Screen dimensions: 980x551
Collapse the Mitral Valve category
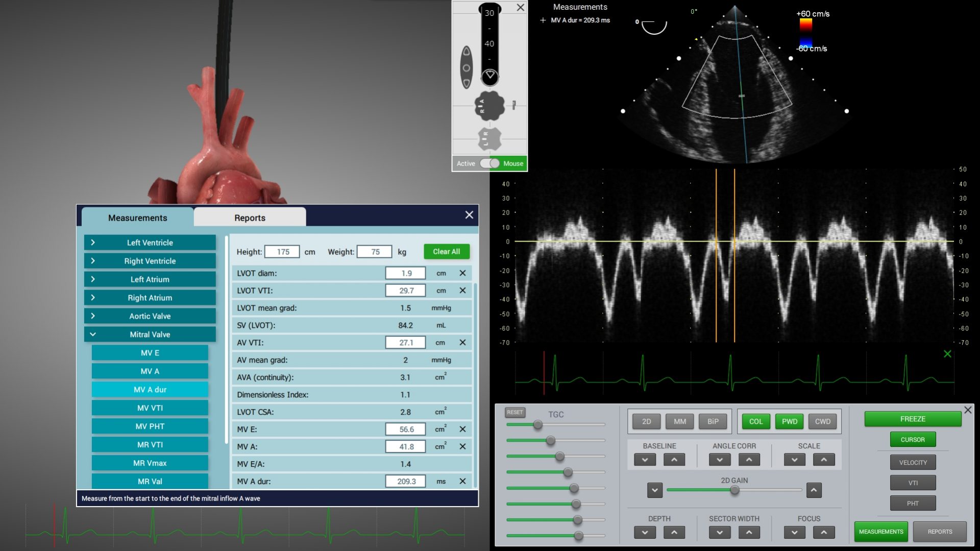(150, 334)
